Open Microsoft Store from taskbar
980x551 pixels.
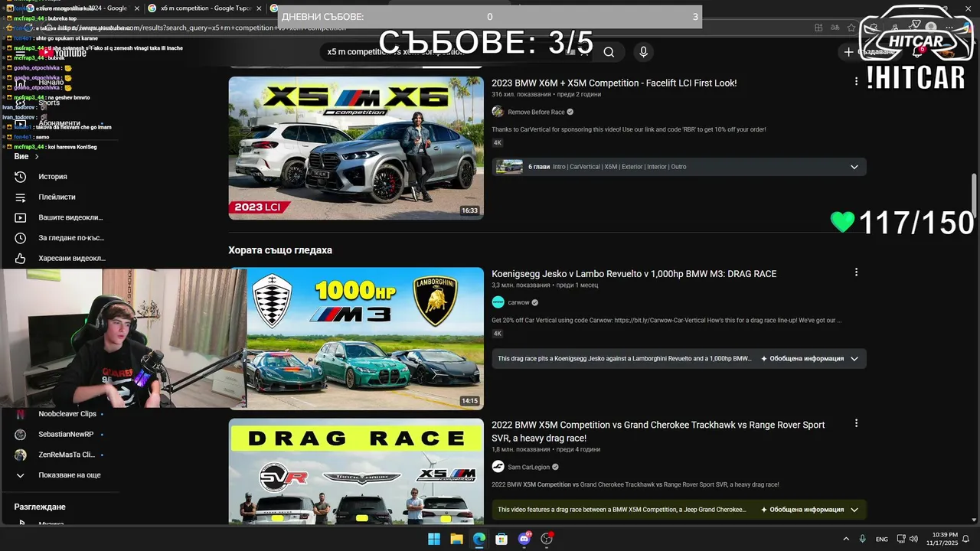click(x=501, y=539)
